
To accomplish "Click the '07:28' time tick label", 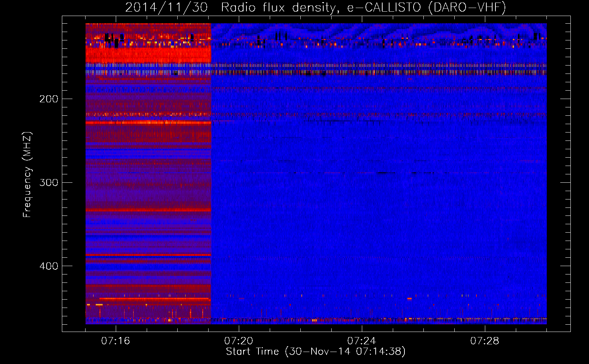I will click(485, 341).
